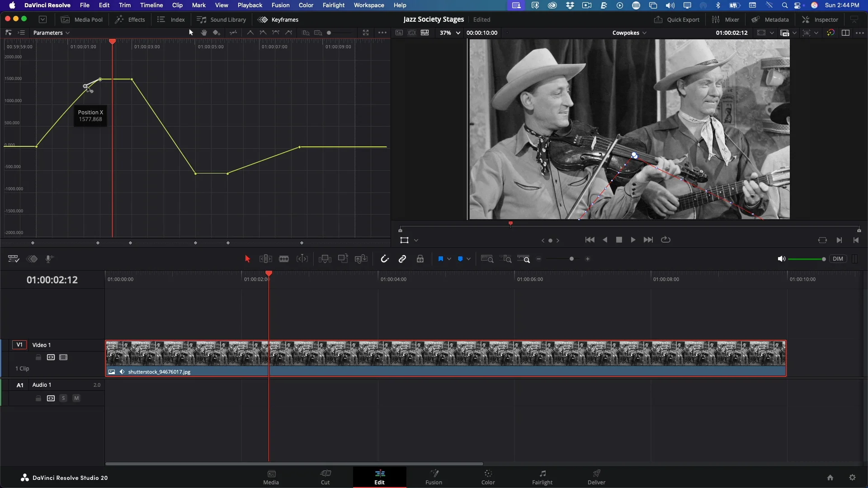
Task: Open the Parameters dropdown in the curve editor
Action: (x=51, y=33)
